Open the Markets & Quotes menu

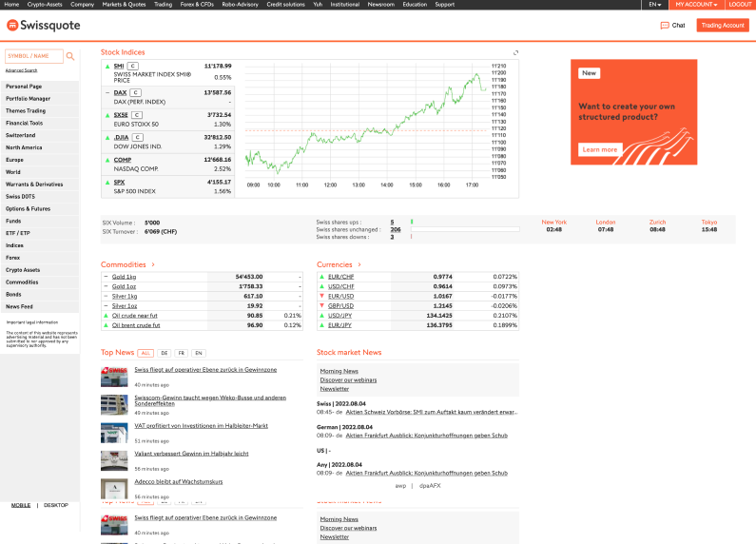click(124, 5)
